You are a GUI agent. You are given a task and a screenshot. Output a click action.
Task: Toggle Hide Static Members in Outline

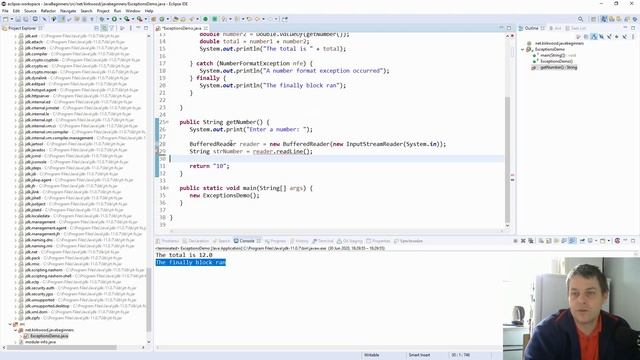609,37
